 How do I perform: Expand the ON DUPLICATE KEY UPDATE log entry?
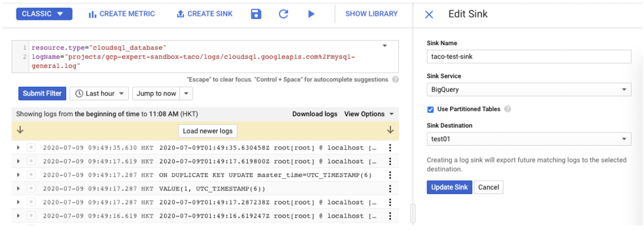pyautogui.click(x=18, y=175)
